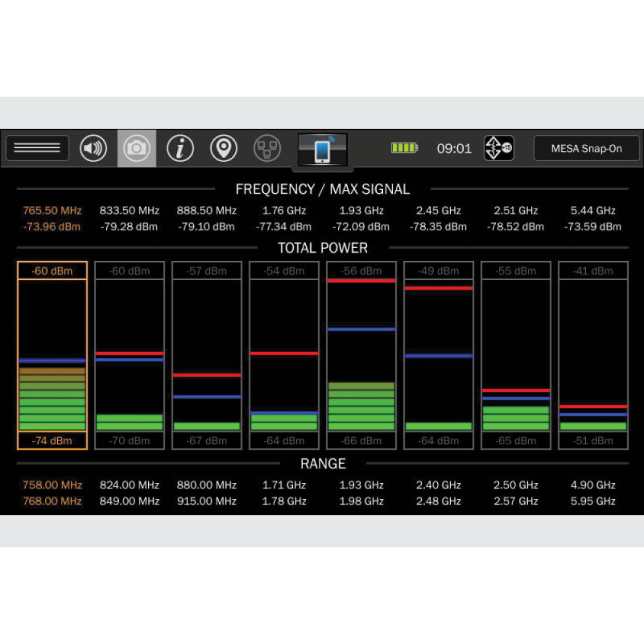Click the -73.59 dBm max signal value

click(x=593, y=227)
